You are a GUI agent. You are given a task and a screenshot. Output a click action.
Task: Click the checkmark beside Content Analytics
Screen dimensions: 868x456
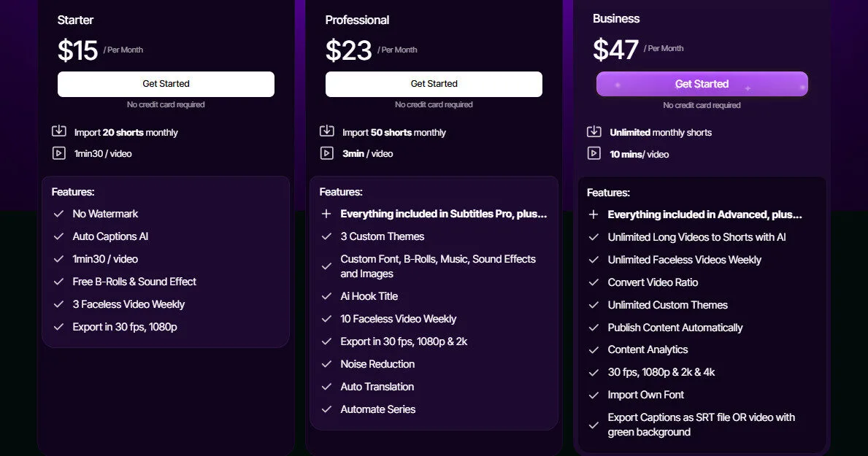tap(594, 349)
